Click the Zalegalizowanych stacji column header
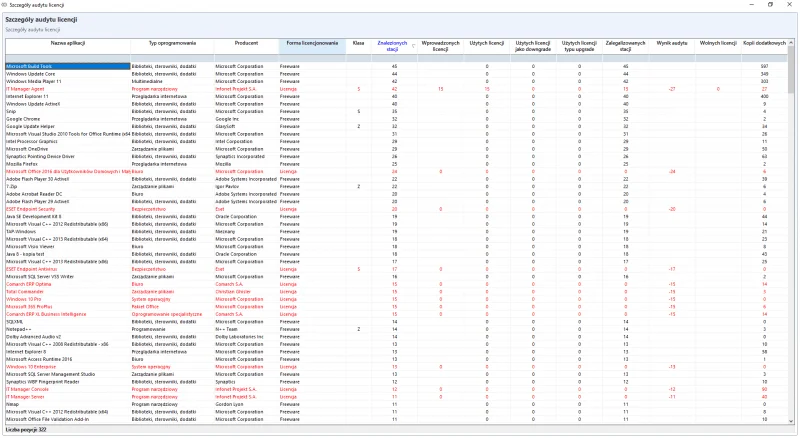 (x=626, y=46)
